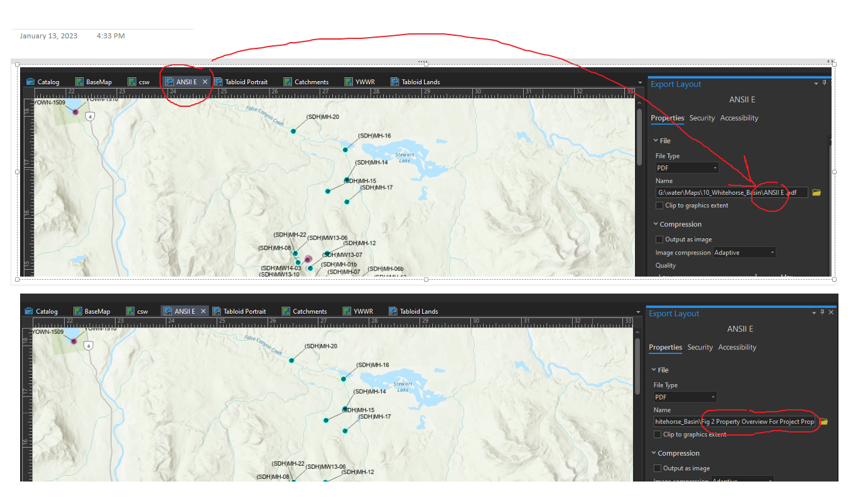868x501 pixels.
Task: Pin the Export Layout panel using the pin icon
Action: click(825, 83)
